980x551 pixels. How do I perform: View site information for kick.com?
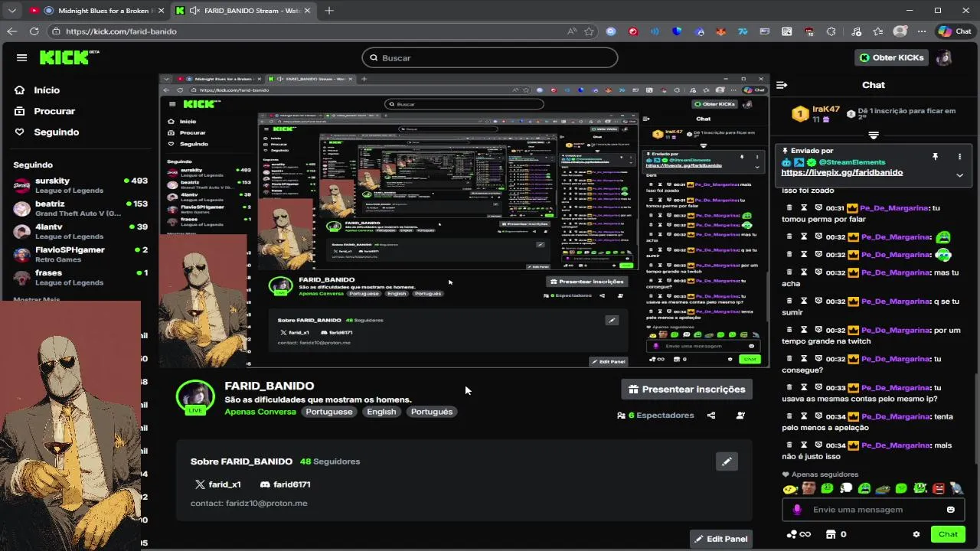click(56, 31)
